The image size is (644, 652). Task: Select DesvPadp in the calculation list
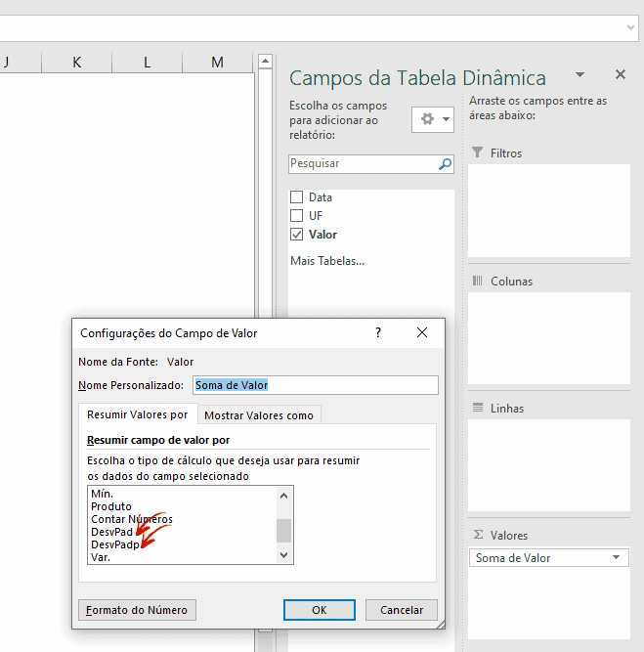115,544
